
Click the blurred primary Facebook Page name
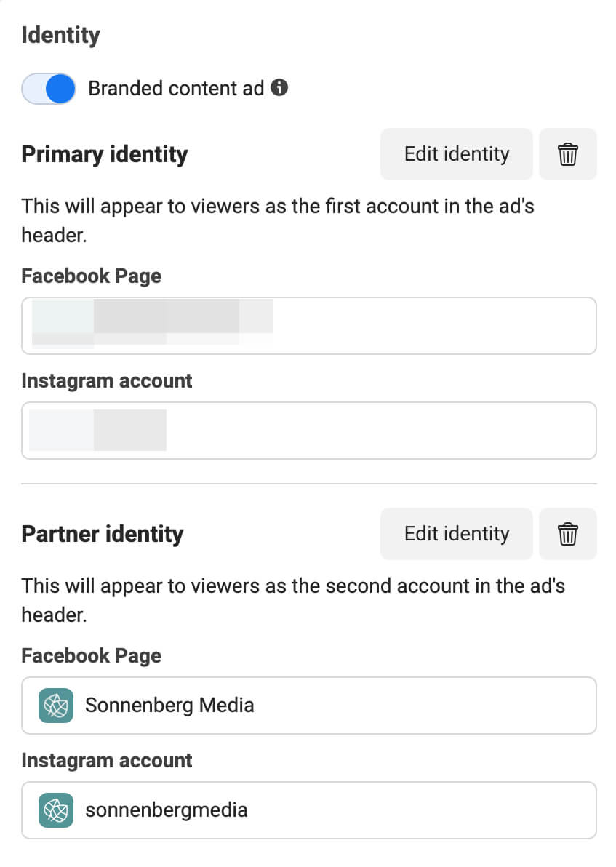click(x=153, y=321)
